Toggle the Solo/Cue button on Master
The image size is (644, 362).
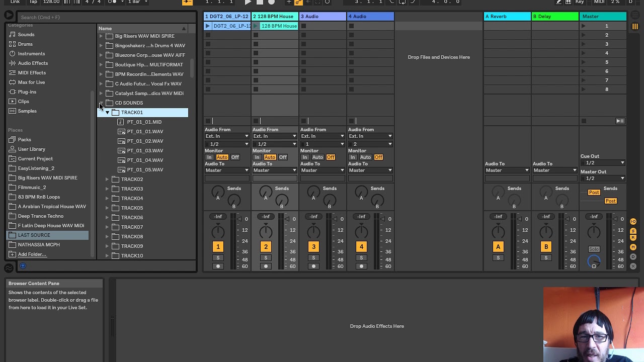tap(594, 249)
